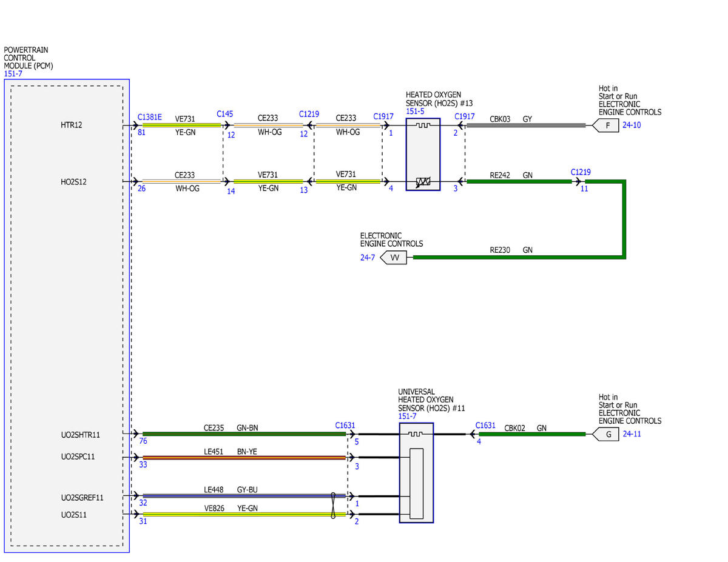Open the C1631 connector label above pin 5
Screen dimensions: 728x562
[345, 426]
